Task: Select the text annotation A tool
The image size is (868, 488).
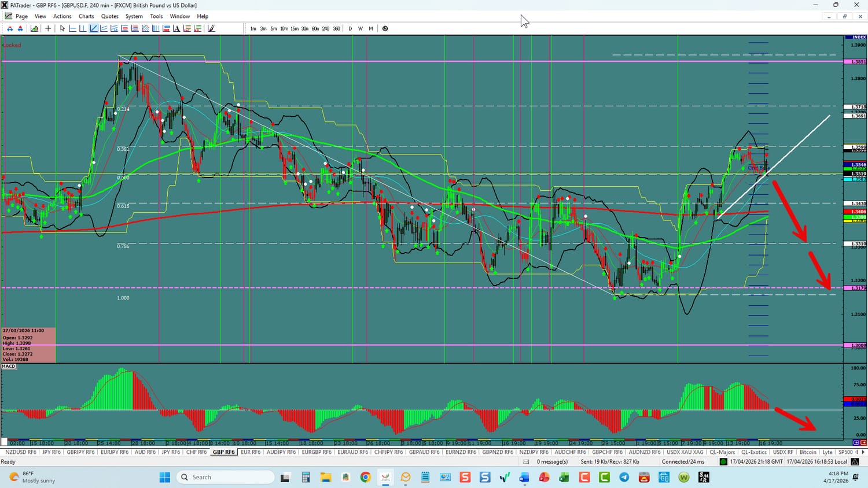Action: 176,28
